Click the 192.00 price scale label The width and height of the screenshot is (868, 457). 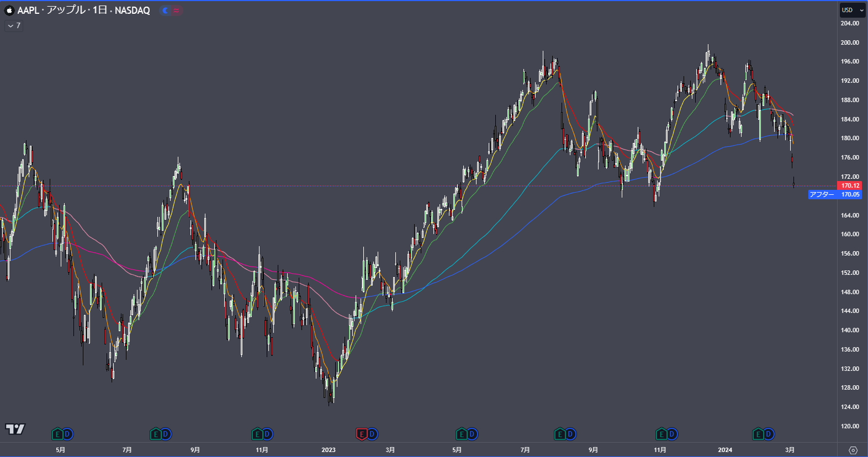pyautogui.click(x=850, y=81)
